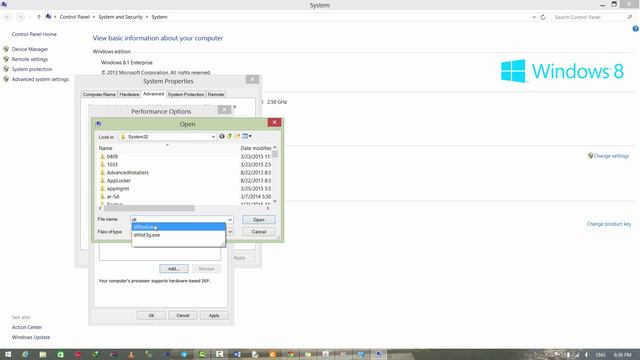640x360 pixels.
Task: Open the Windows Start button
Action: click(x=8, y=354)
